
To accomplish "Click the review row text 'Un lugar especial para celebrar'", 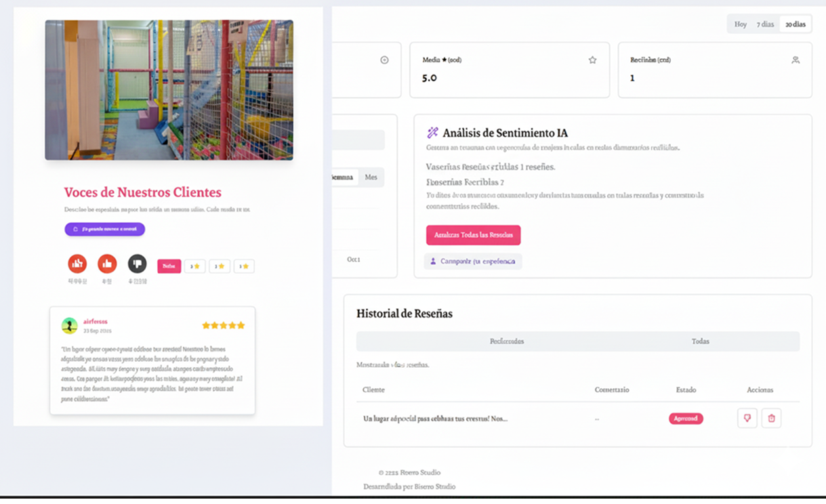I will pyautogui.click(x=435, y=419).
